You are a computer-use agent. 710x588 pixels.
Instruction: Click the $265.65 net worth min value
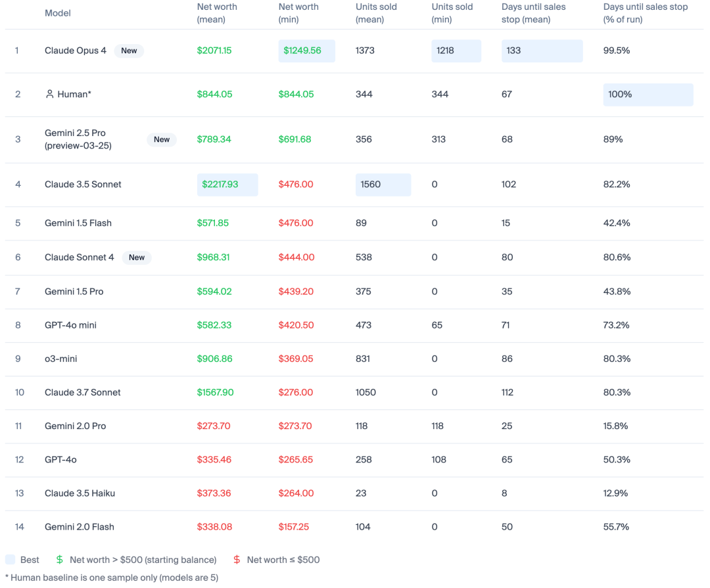pos(296,460)
